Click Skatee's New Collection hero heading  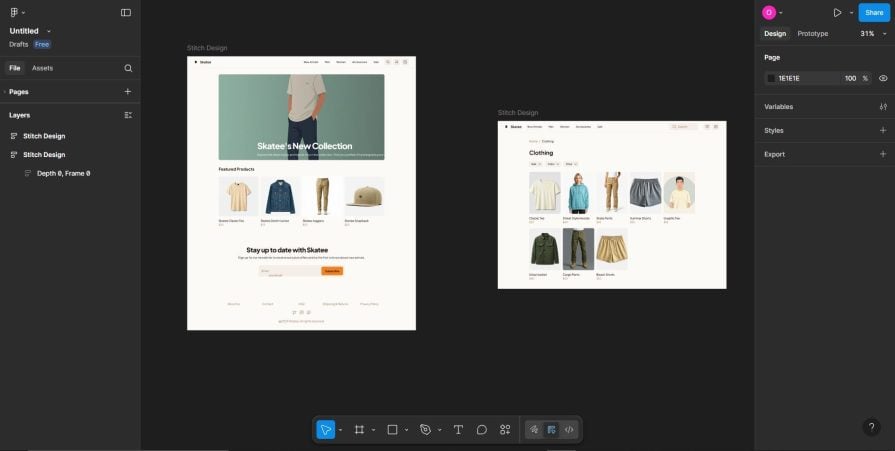point(304,146)
